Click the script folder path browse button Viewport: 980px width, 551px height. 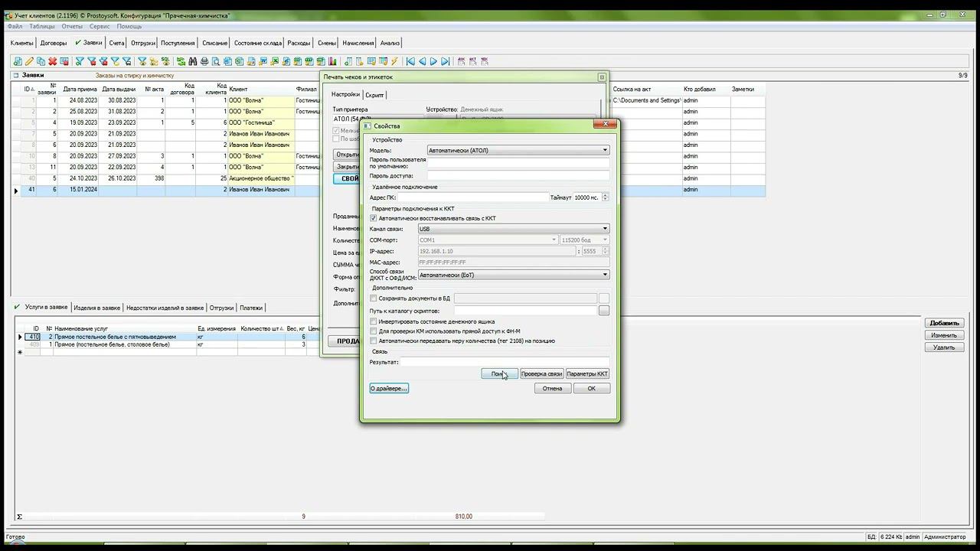point(604,311)
